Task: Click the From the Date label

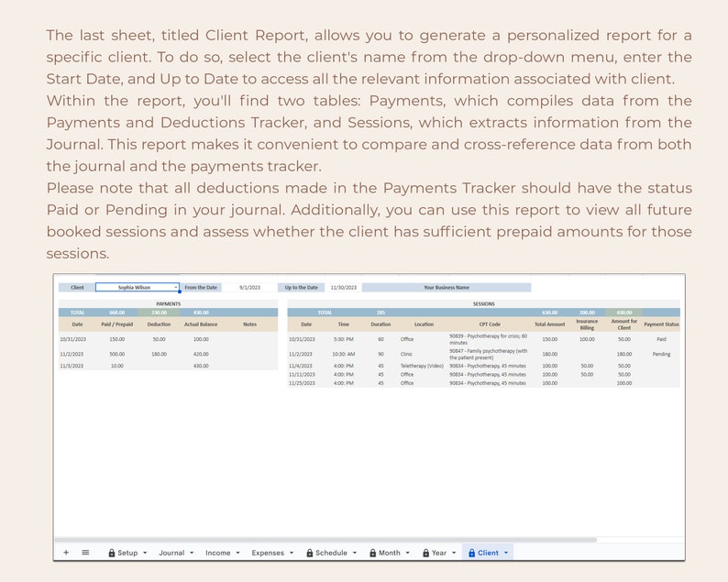Action: pos(201,288)
